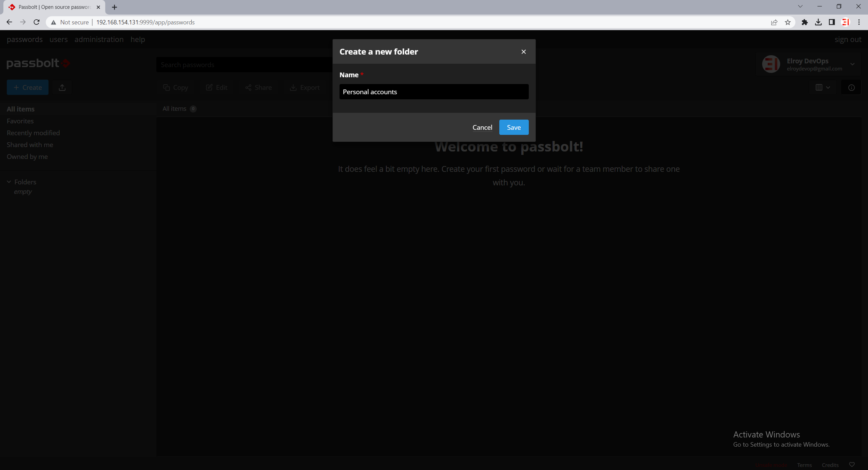Click the Copy toolbar button

(175, 87)
